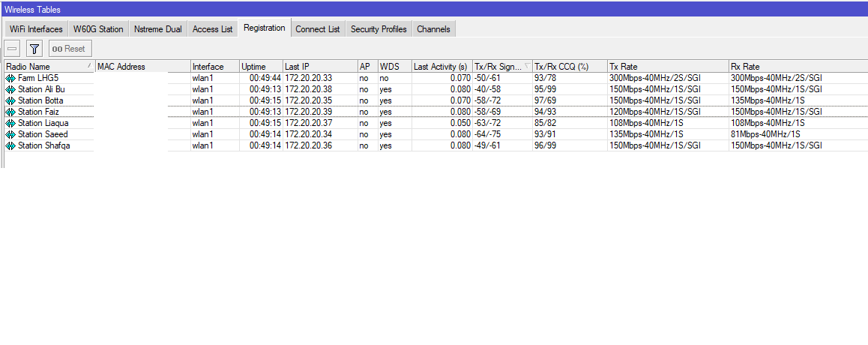Click the Tx Rate column header
Screen dimensions: 868x345
point(668,67)
